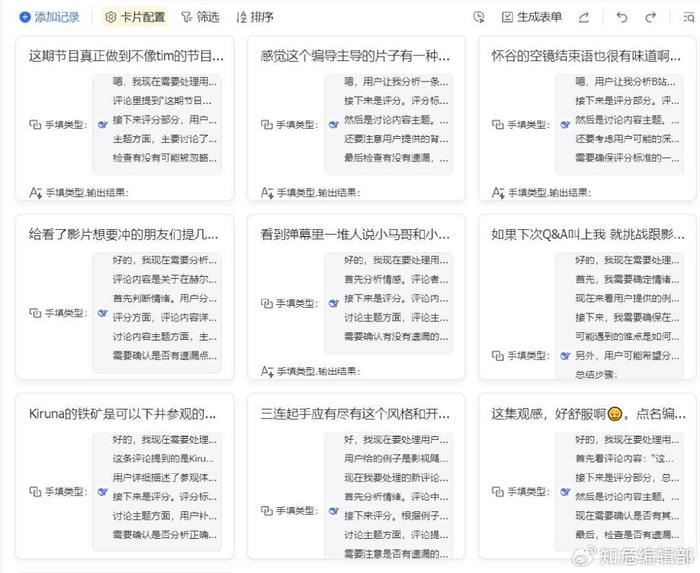The image size is (700, 573).
Task: Click line 用户详细描述了参观体
Action: pyautogui.click(x=164, y=478)
